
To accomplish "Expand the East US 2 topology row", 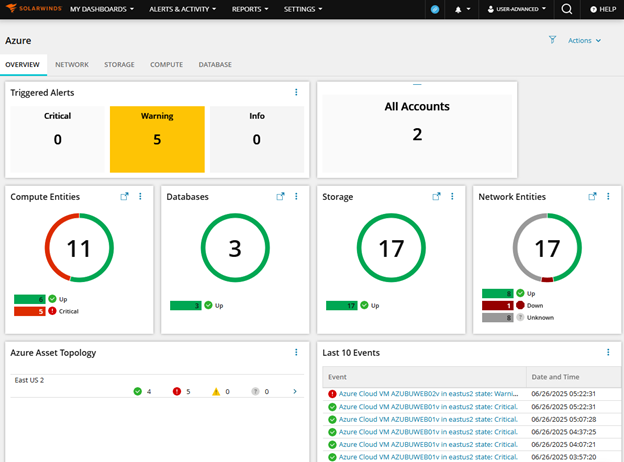I will [294, 392].
